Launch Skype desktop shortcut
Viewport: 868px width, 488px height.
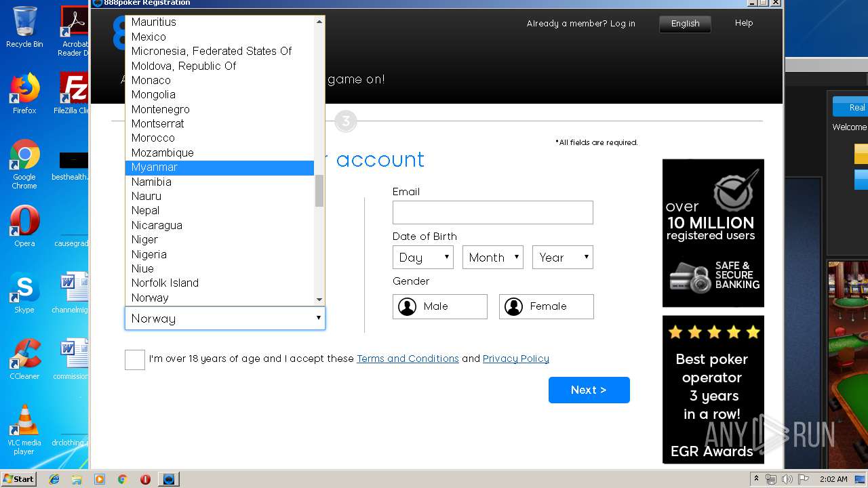[x=24, y=293]
